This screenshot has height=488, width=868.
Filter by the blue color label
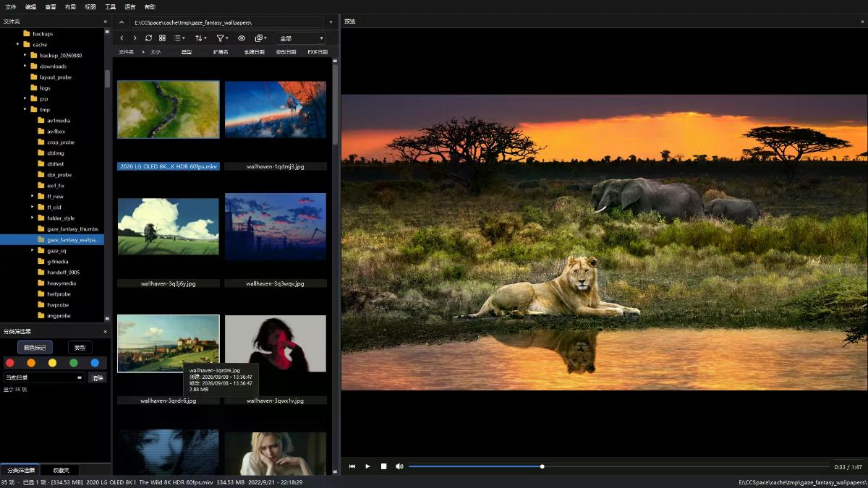point(95,363)
